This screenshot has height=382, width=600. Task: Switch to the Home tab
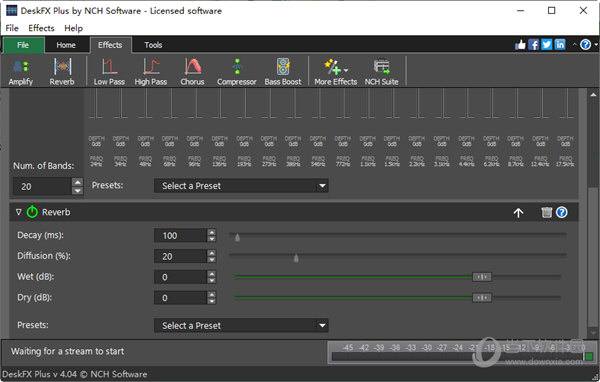pyautogui.click(x=66, y=45)
